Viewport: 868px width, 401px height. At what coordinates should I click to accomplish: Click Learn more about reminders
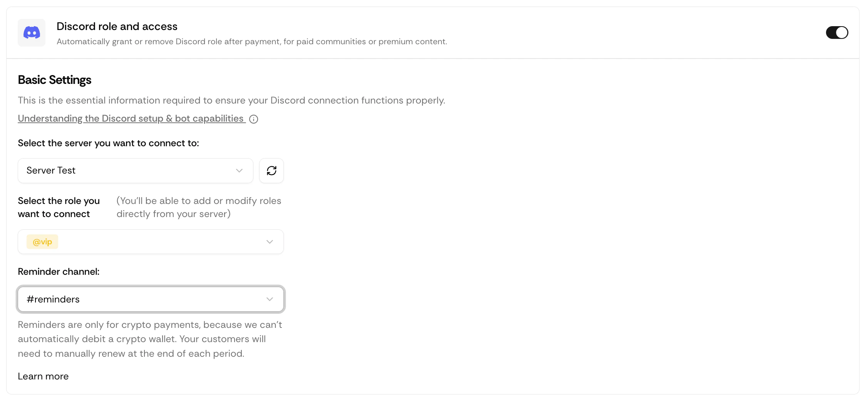pyautogui.click(x=43, y=376)
